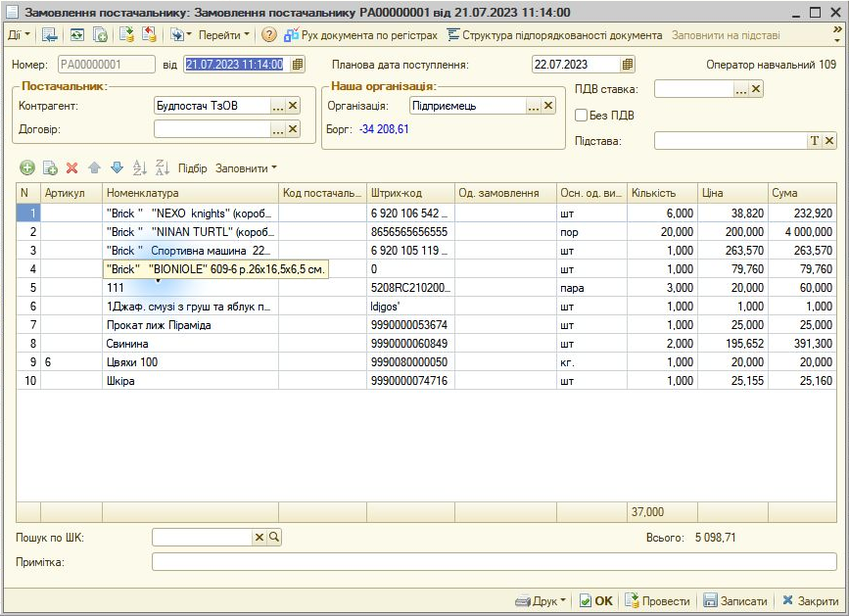The image size is (849, 616).
Task: Click the green refresh document icon in toolbar
Action: point(77,35)
